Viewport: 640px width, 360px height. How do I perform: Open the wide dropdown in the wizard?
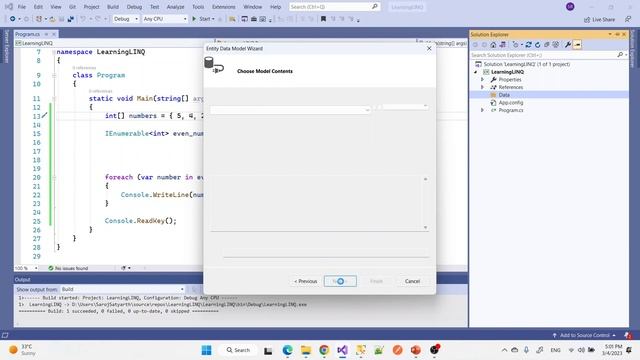coord(291,110)
